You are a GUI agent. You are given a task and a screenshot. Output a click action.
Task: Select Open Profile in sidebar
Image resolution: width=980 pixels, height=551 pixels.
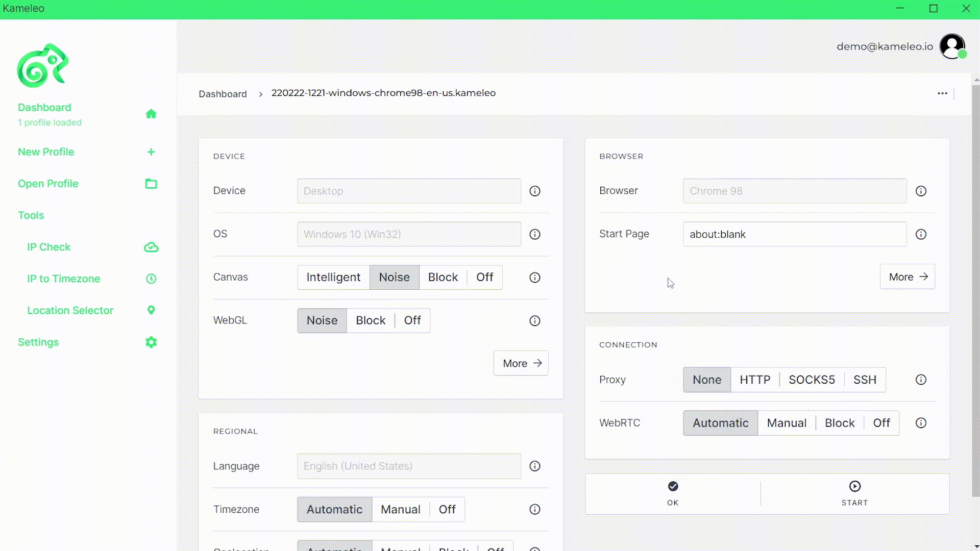coord(48,183)
